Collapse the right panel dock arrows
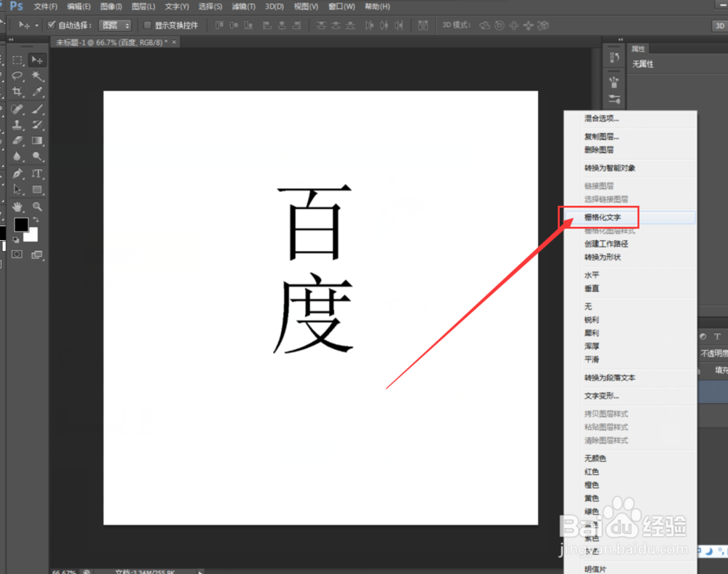 pyautogui.click(x=621, y=39)
